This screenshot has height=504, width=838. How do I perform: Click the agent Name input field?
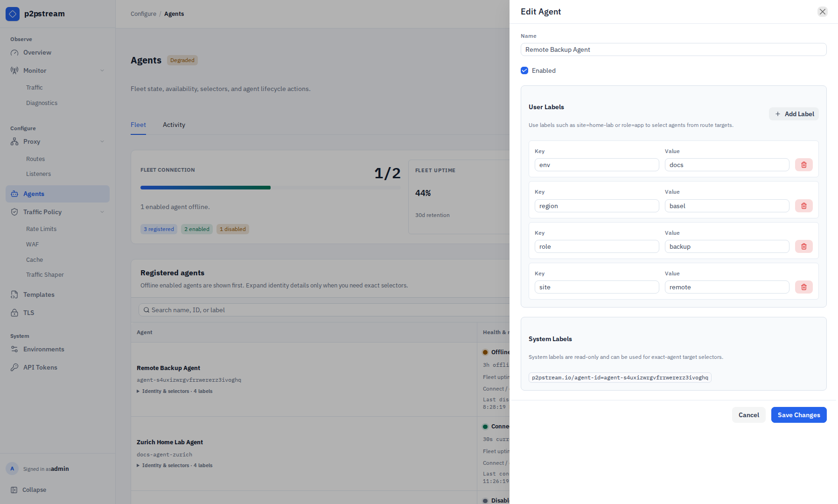coord(673,49)
